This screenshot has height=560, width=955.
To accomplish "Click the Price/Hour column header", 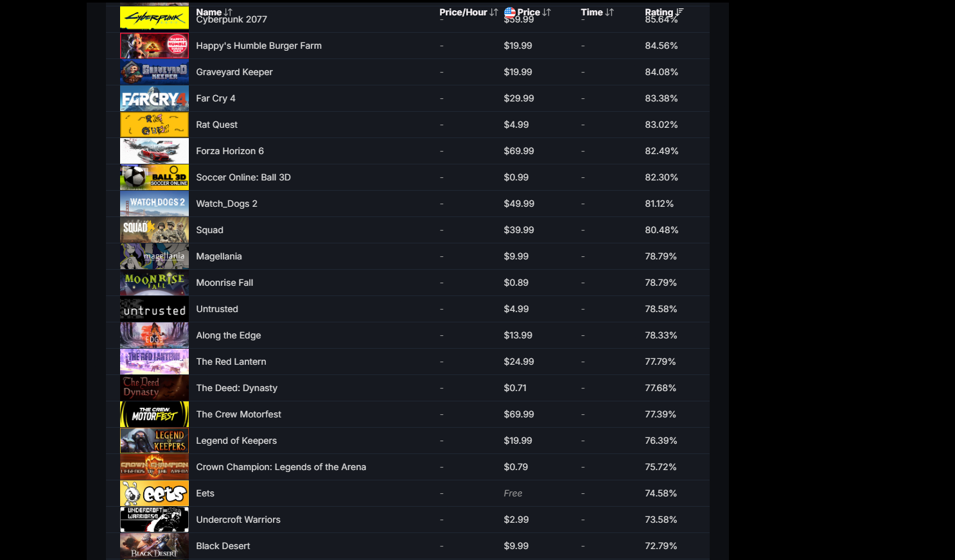I will coord(463,12).
